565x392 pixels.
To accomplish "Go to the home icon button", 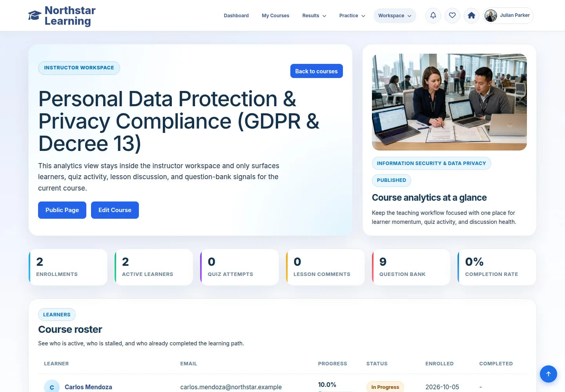I will [472, 16].
